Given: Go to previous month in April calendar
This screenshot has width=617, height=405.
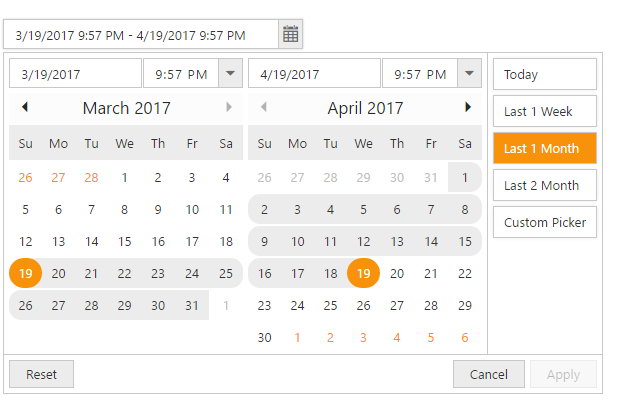Looking at the screenshot, I should coord(264,107).
